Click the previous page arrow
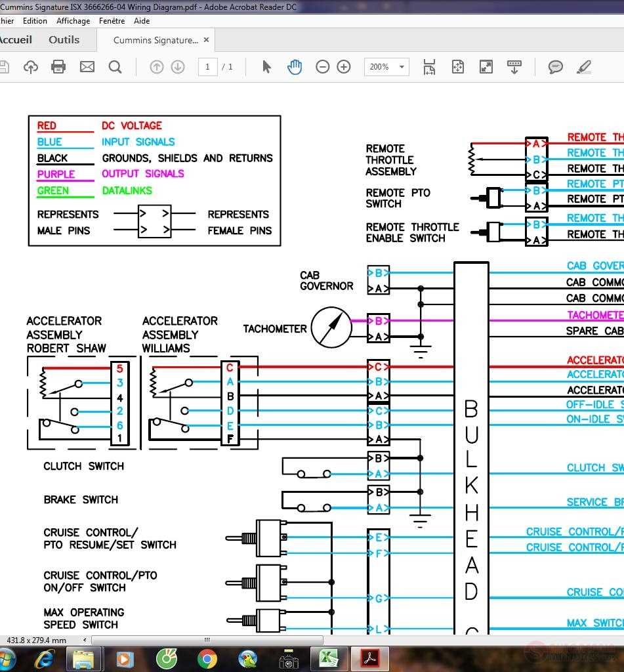 (156, 66)
